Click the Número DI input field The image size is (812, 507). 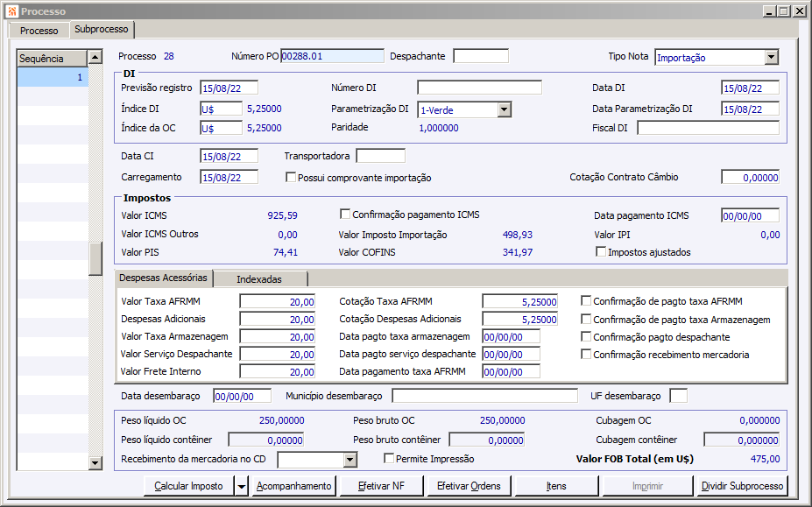click(479, 88)
